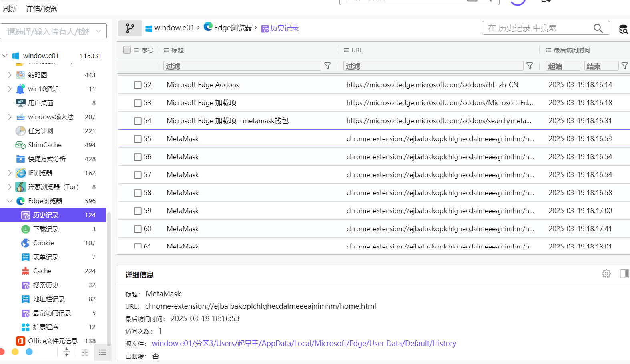Select 搜索历史 under Edge browser

pos(46,285)
